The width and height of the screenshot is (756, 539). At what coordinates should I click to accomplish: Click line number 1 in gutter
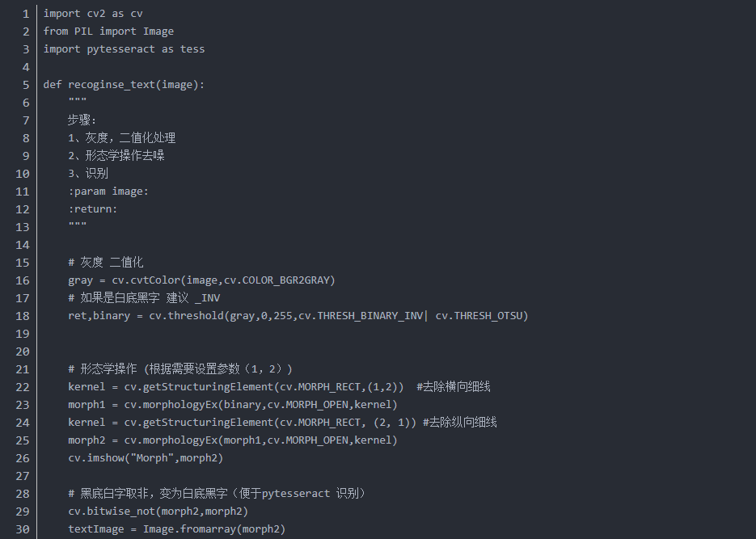tap(26, 14)
